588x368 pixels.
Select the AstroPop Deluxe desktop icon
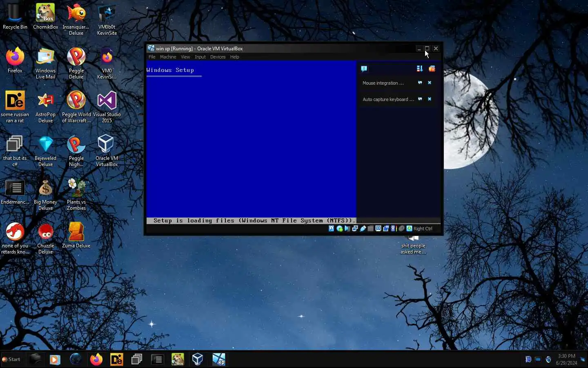46,107
